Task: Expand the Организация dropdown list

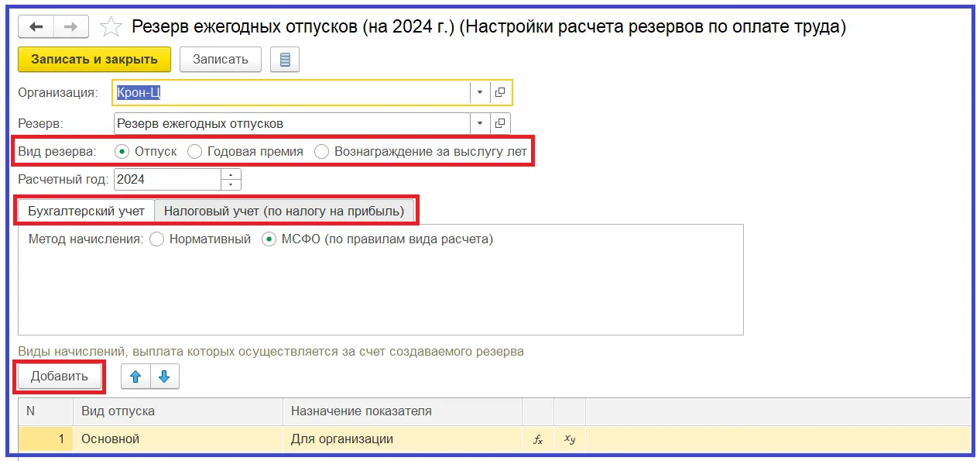Action: coord(480,92)
